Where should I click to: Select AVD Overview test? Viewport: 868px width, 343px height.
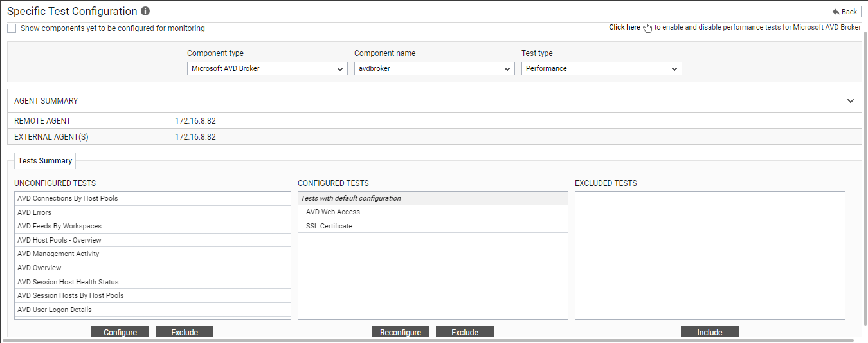pos(152,268)
